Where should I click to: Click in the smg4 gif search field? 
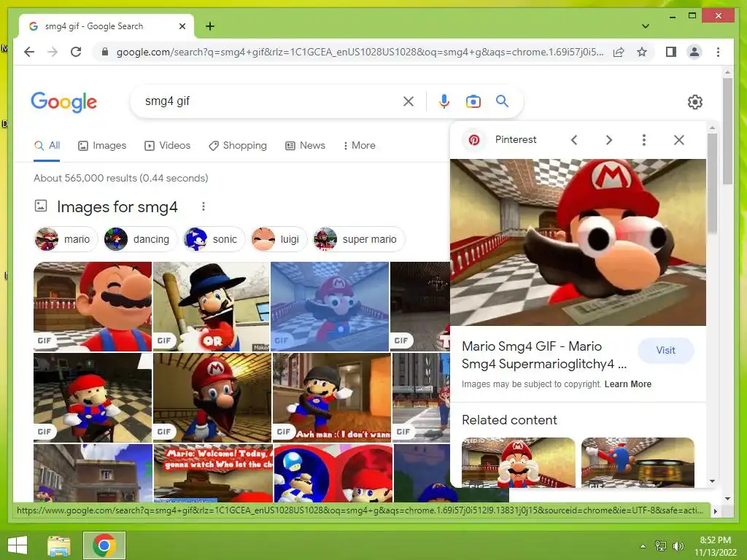267,101
